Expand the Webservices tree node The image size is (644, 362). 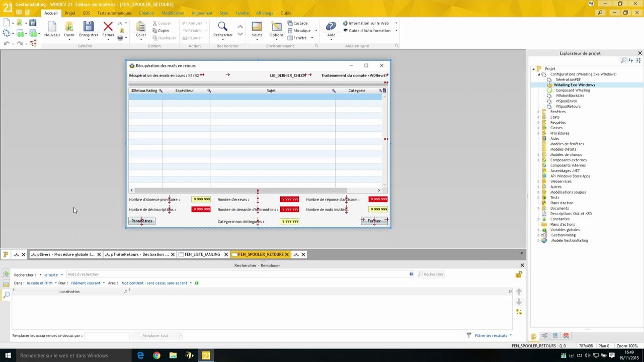[538, 182]
